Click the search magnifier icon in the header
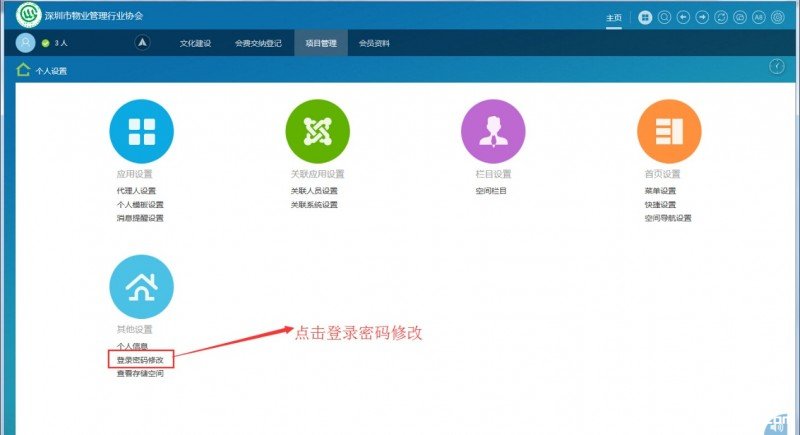 (664, 17)
